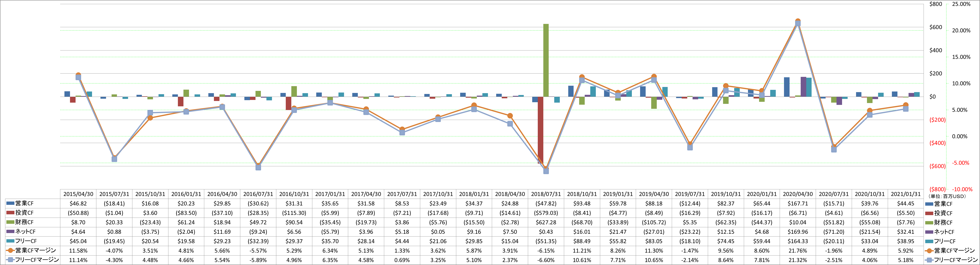Select the 営業CFマージン cell 21.76%
Screen dimensions: 980x265
click(x=798, y=251)
